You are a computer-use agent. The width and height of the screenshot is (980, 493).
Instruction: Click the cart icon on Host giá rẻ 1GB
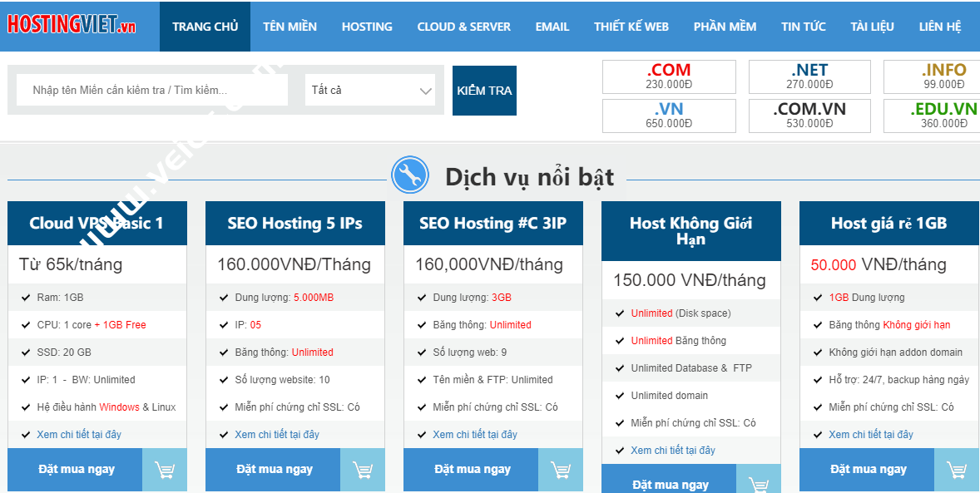click(x=956, y=470)
